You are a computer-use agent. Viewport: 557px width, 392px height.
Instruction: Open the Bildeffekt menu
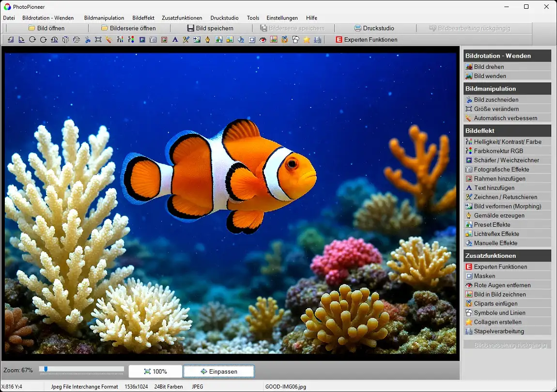(143, 18)
